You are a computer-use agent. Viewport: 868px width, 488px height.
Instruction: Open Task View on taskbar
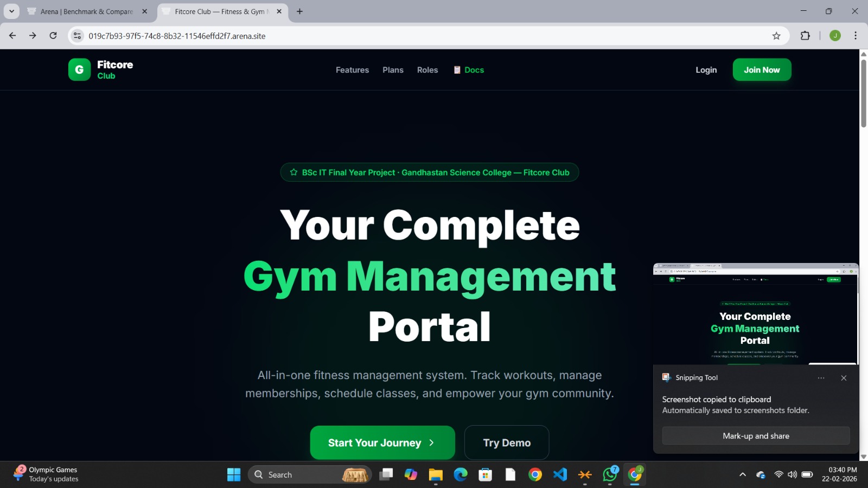coord(386,475)
